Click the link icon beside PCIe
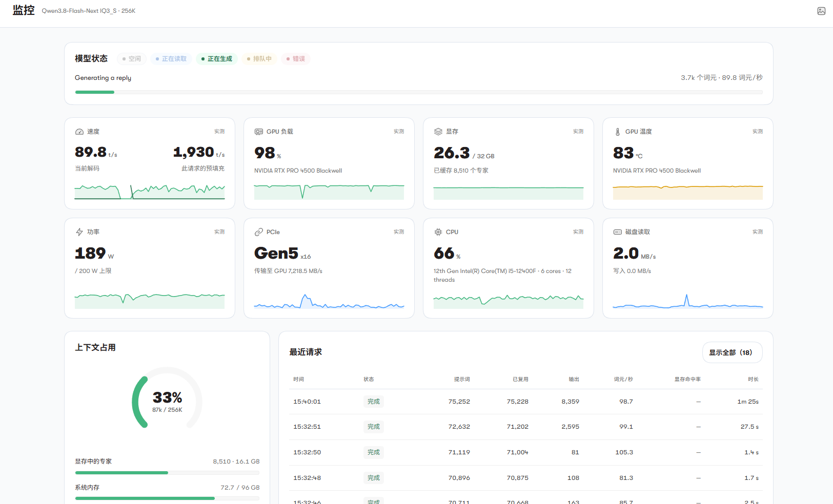The height and width of the screenshot is (504, 833). [259, 232]
